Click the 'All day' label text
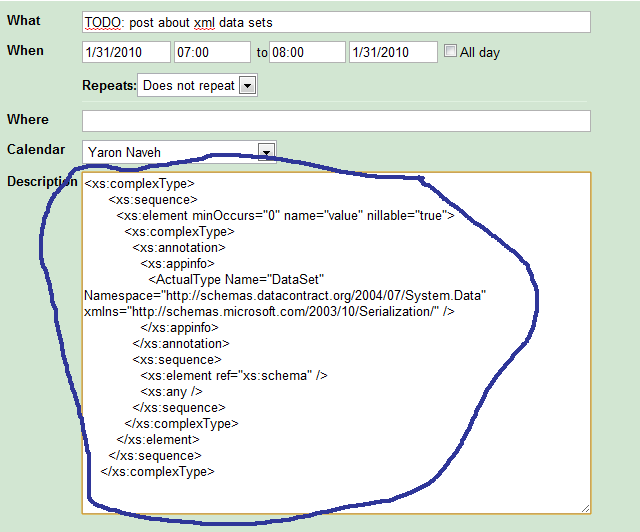Viewport: 640px width, 532px height. point(480,53)
